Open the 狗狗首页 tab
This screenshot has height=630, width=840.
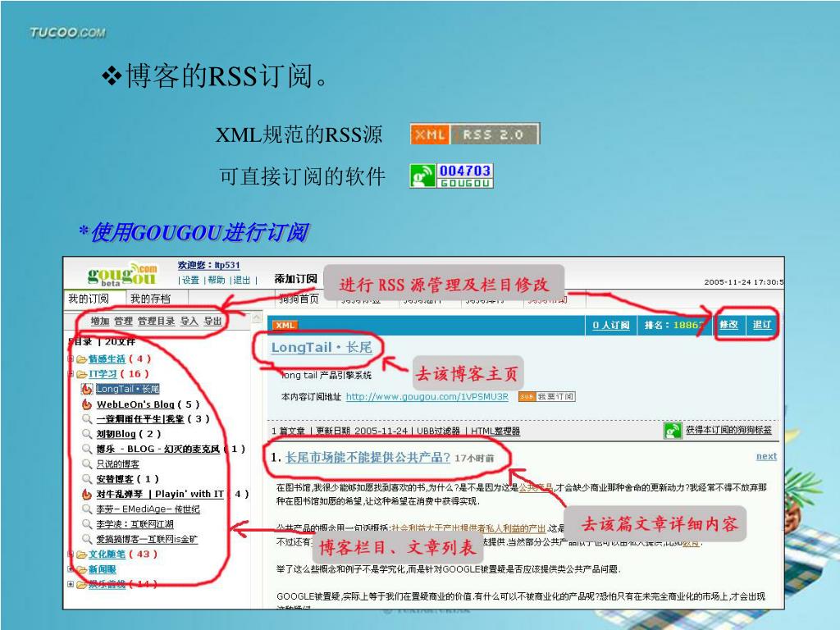click(299, 299)
